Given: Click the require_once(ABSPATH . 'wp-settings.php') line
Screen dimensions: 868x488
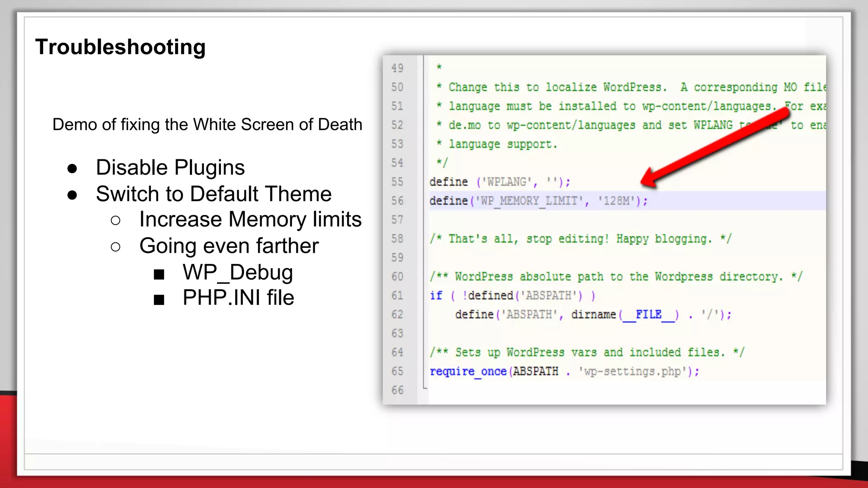Looking at the screenshot, I should pos(565,371).
